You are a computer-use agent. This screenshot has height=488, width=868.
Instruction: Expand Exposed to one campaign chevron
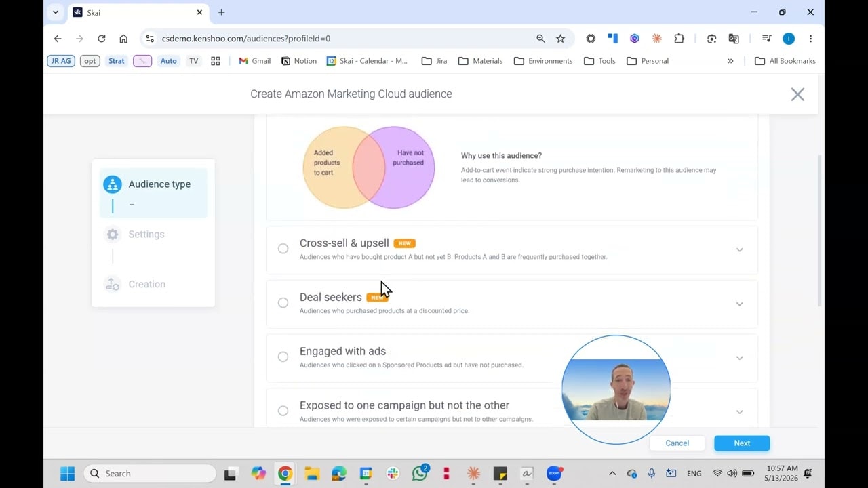coord(739,412)
